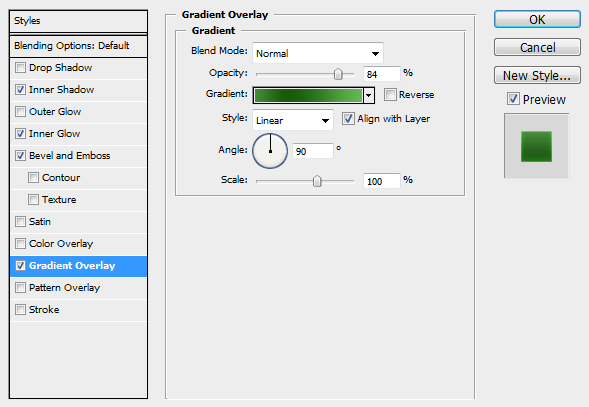This screenshot has height=407, width=589.
Task: Select the Styles list header
Action: click(78, 21)
